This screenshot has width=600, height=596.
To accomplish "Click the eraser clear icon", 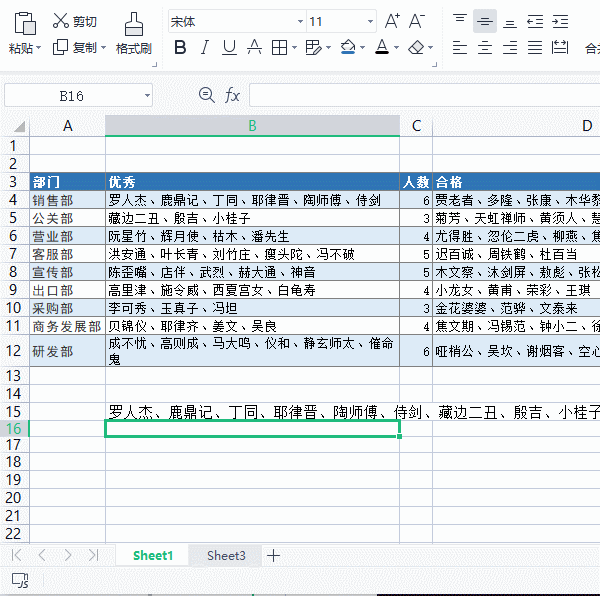I will click(x=416, y=47).
